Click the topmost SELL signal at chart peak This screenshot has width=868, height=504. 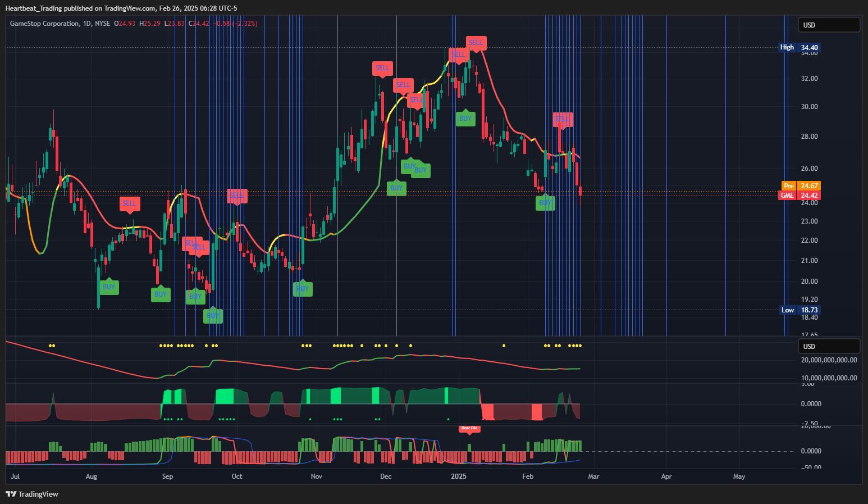coord(476,43)
